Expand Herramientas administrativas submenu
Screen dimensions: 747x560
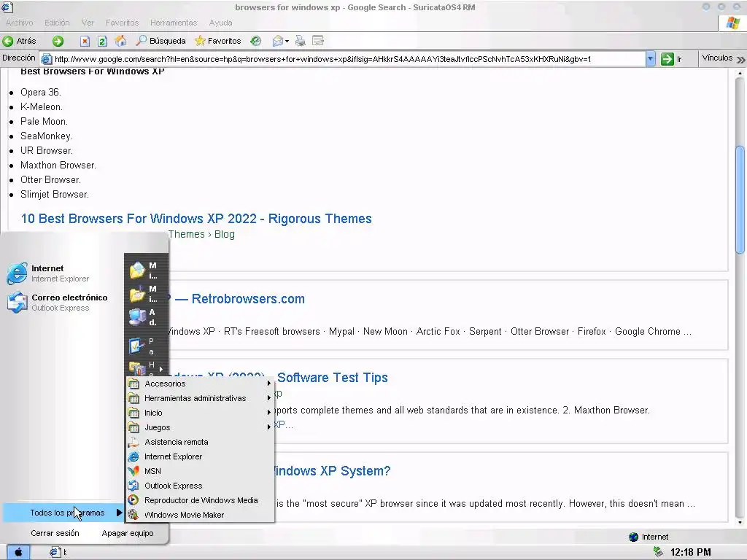coord(200,398)
